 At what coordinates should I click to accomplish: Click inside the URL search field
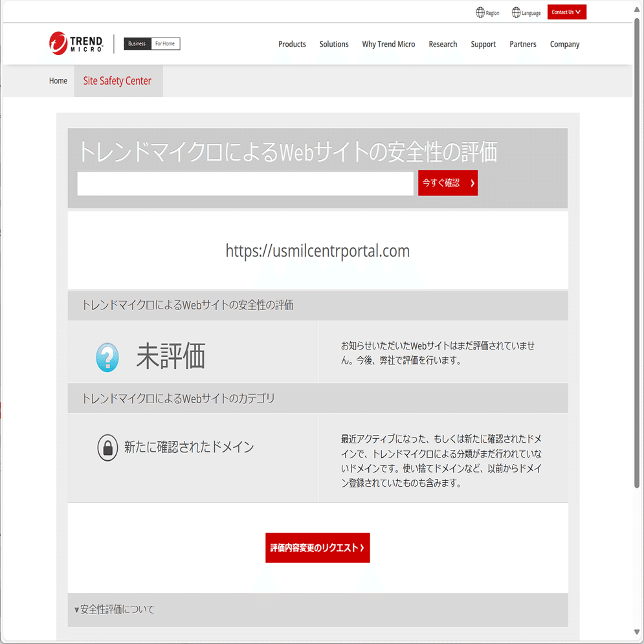[x=245, y=183]
